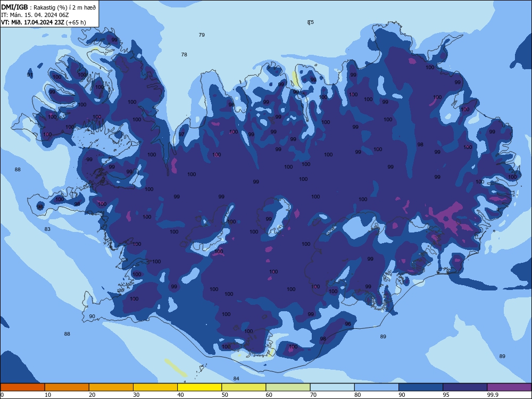Click the 'IT: Mán. 15. 04. 2024 06Z' line
Screen dimensions: 532x399
[35, 15]
